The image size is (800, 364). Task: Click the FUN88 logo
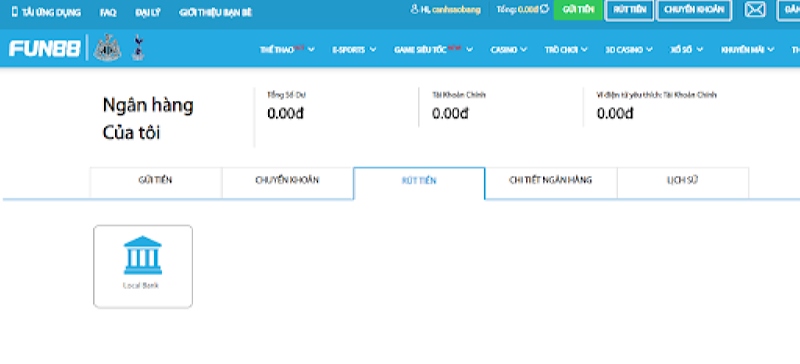pyautogui.click(x=45, y=49)
